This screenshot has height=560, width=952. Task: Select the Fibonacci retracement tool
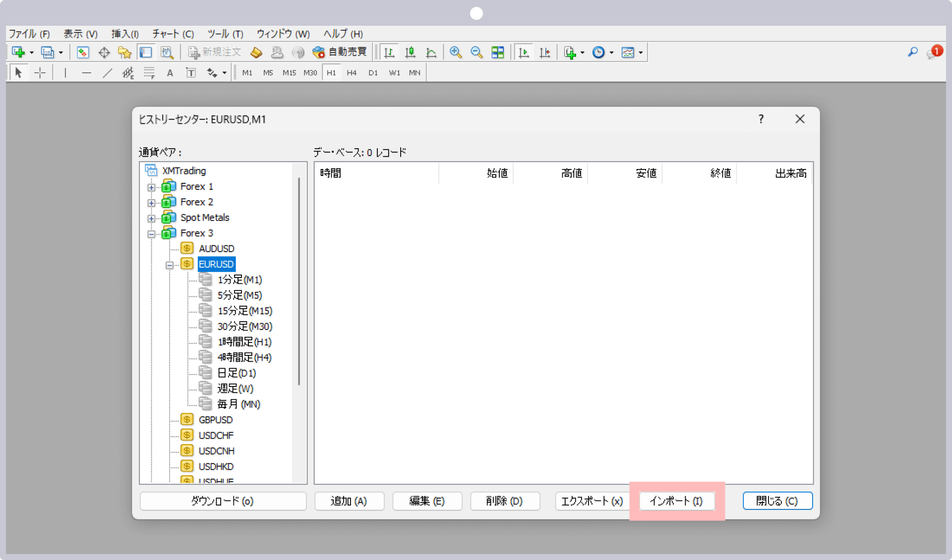[x=149, y=73]
